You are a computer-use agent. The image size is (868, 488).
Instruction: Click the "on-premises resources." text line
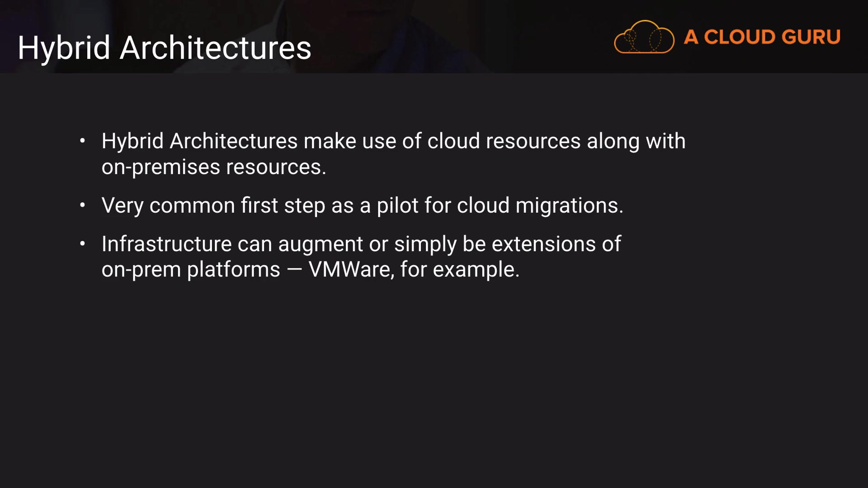[213, 167]
